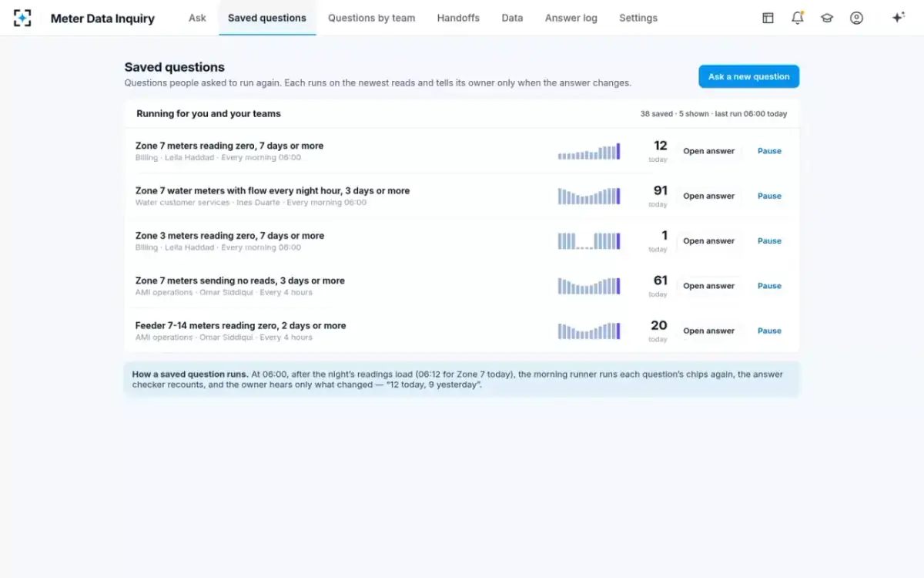Click sparkline chart for Zone 7 meters reading zero
The image size is (924, 578).
(589, 151)
